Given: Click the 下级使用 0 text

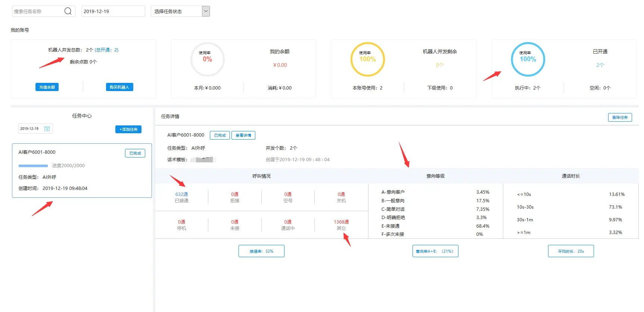Looking at the screenshot, I should click(440, 88).
